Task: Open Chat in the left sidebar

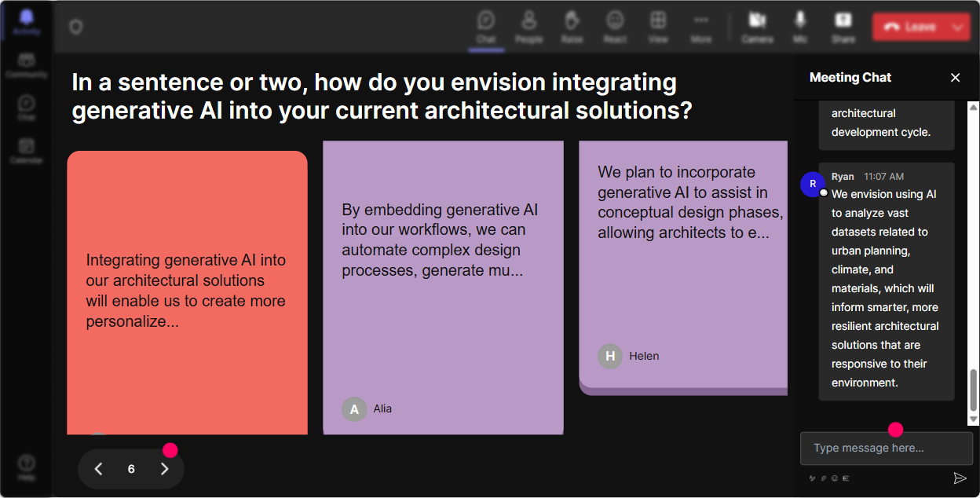Action: (x=26, y=108)
